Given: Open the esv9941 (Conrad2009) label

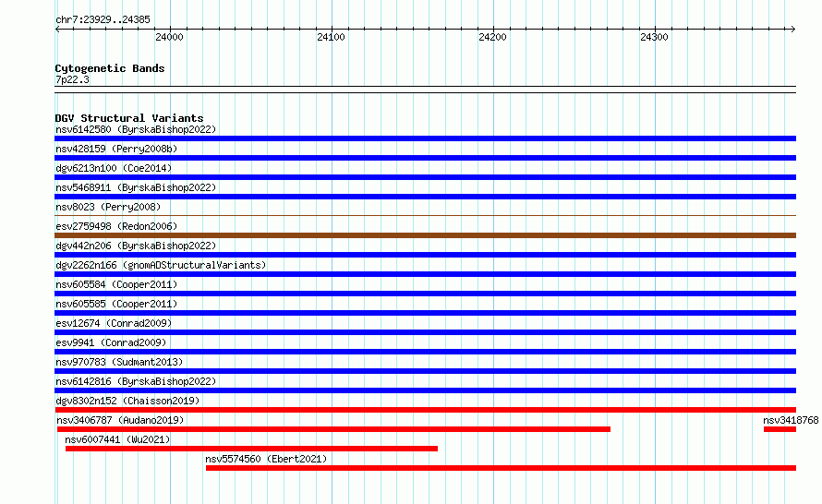Looking at the screenshot, I should point(111,342).
